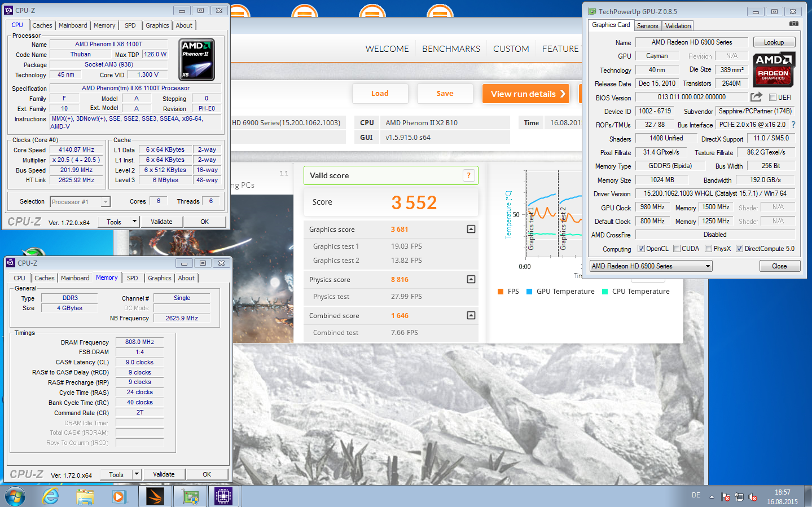Click the Name field showing AMD Phenom II X6 1100T
The width and height of the screenshot is (812, 507).
[x=109, y=44]
